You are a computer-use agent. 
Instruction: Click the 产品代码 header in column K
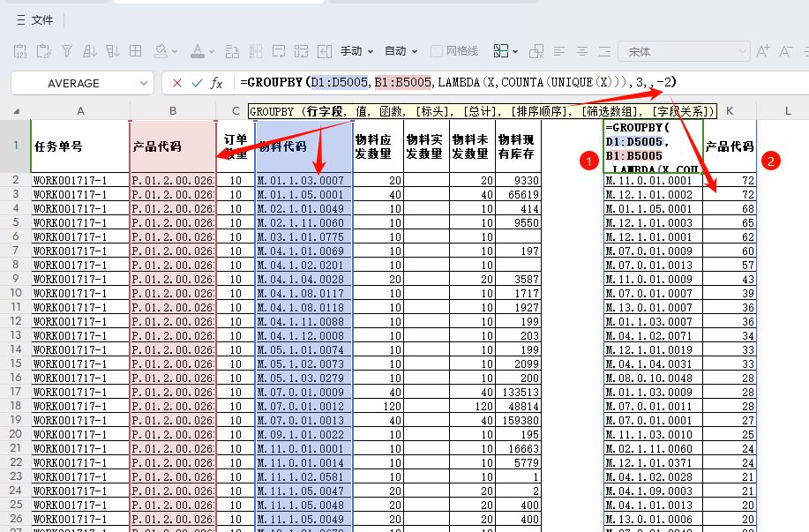[x=730, y=146]
